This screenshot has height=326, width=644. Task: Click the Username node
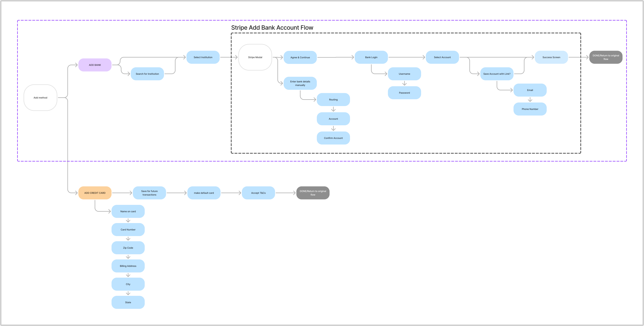click(404, 74)
